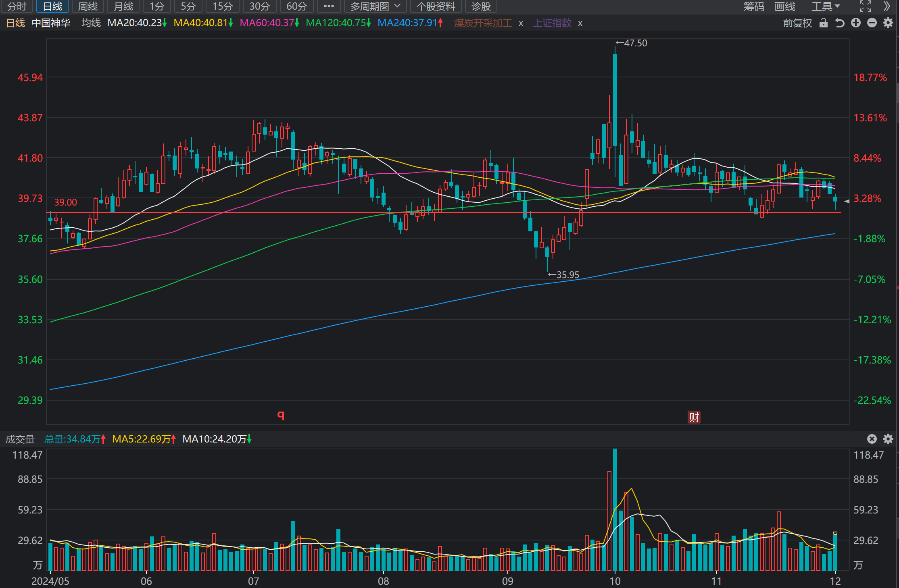Select the 1分 period tab
Screen dimensions: 899x588
[x=157, y=6]
